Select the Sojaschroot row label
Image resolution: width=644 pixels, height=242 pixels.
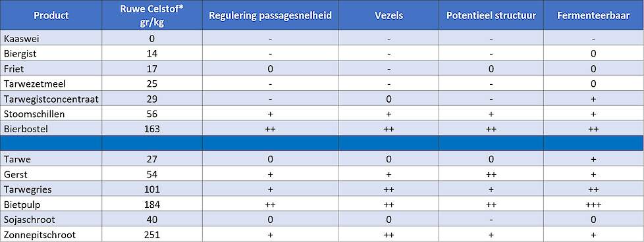tap(51, 219)
